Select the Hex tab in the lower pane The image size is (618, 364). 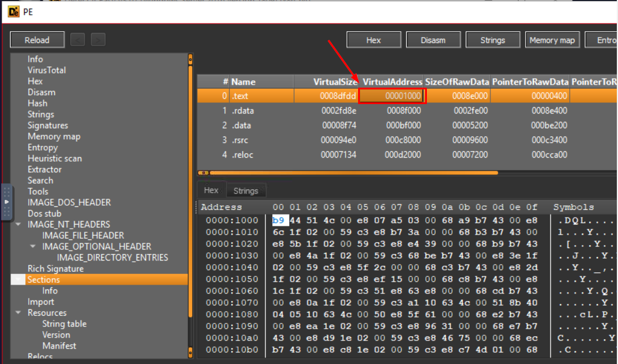211,191
